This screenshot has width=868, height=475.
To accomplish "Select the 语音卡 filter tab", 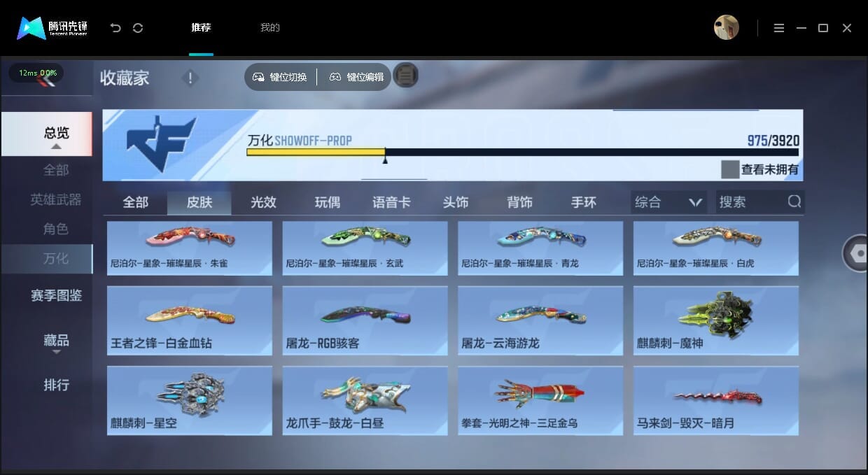I will pos(391,202).
